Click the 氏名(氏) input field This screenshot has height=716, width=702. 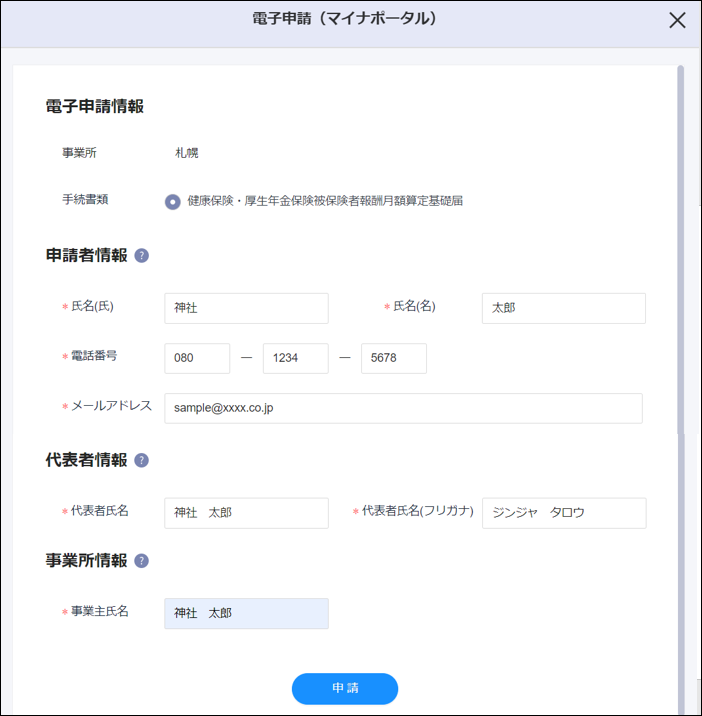click(x=246, y=308)
